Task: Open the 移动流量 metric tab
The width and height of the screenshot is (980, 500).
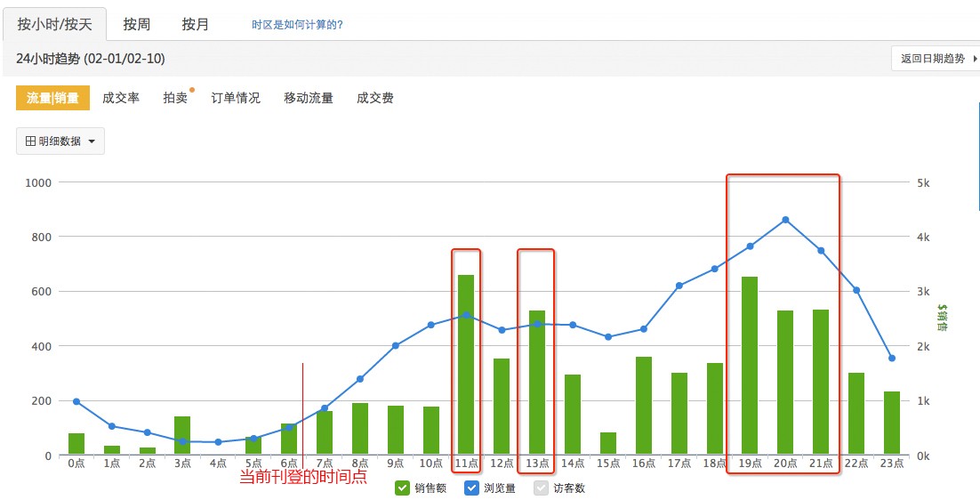Action: pyautogui.click(x=309, y=98)
